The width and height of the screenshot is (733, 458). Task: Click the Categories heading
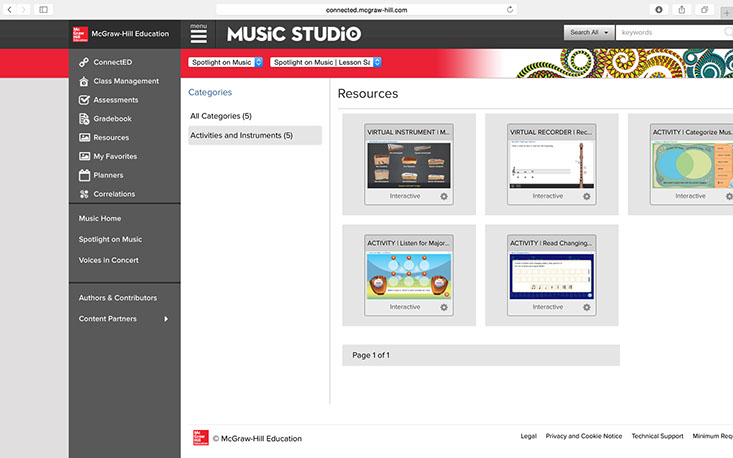pyautogui.click(x=210, y=93)
